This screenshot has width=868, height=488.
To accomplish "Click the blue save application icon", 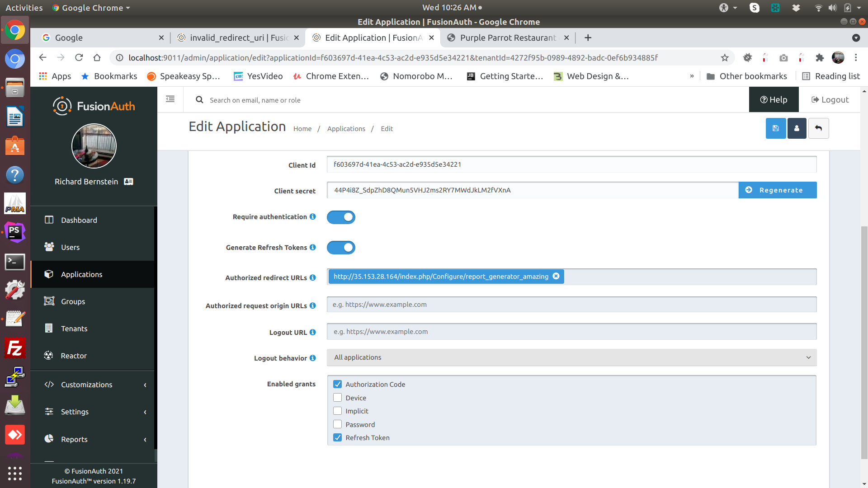I will tap(775, 128).
